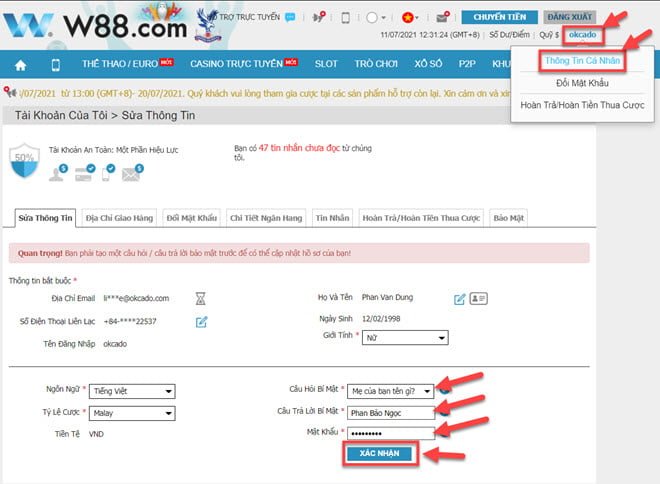Click the Câu Trả Lời Bí Mật field
The width and height of the screenshot is (660, 484).
click(x=391, y=413)
